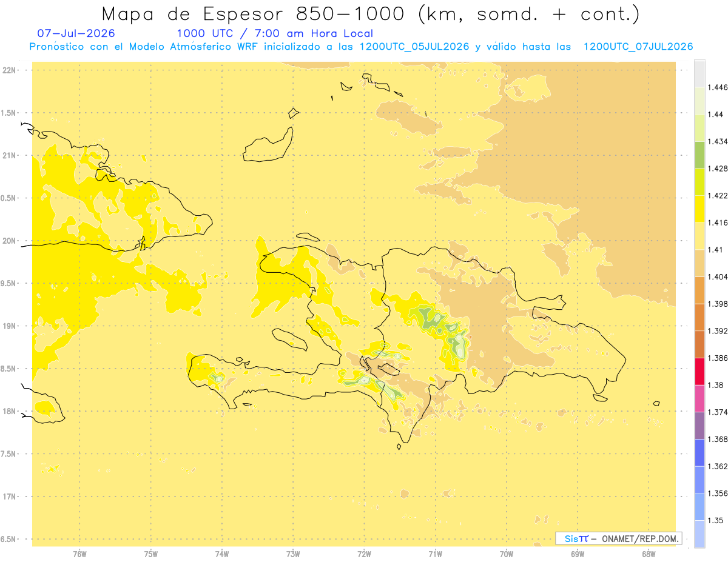728x562 pixels.
Task: Select the date text '07-Jul-2026'
Action: click(76, 34)
